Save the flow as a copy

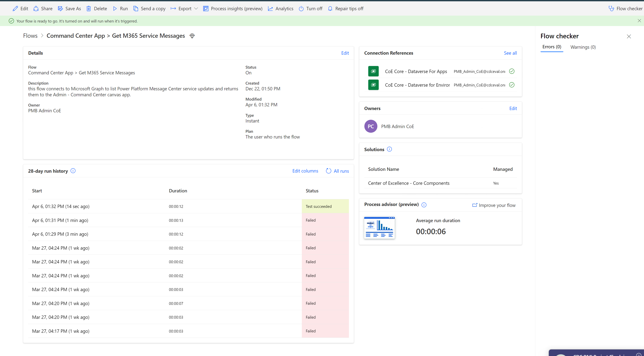pos(69,8)
